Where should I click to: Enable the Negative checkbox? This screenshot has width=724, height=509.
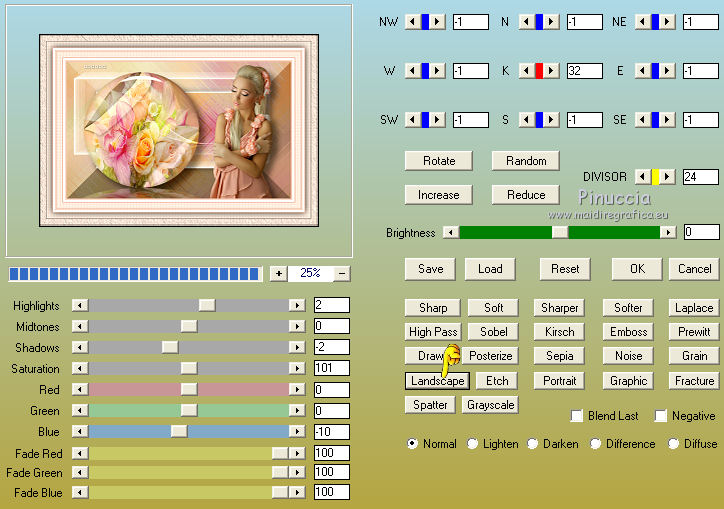coord(661,416)
